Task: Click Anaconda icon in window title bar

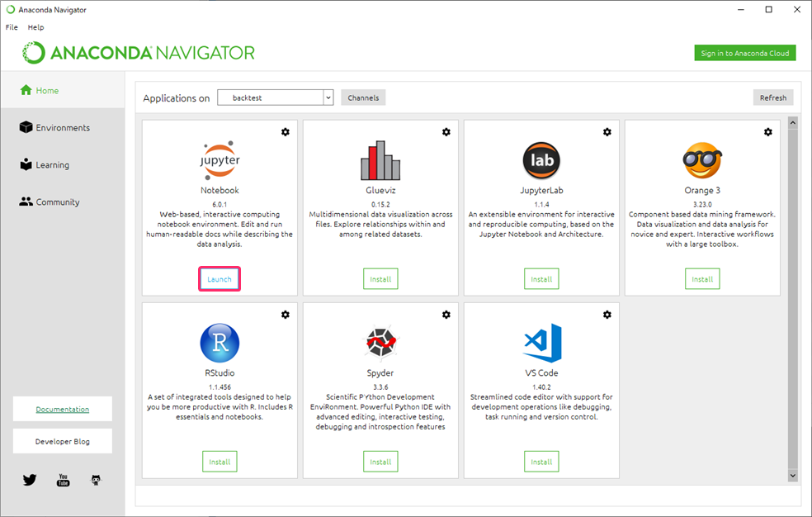Action: click(x=11, y=10)
